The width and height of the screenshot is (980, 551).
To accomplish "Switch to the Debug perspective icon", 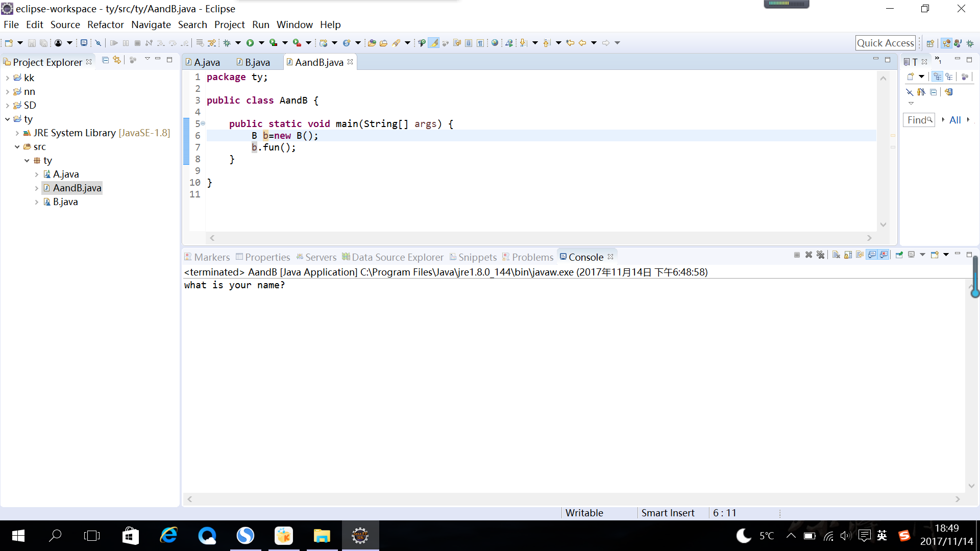I will pyautogui.click(x=970, y=43).
